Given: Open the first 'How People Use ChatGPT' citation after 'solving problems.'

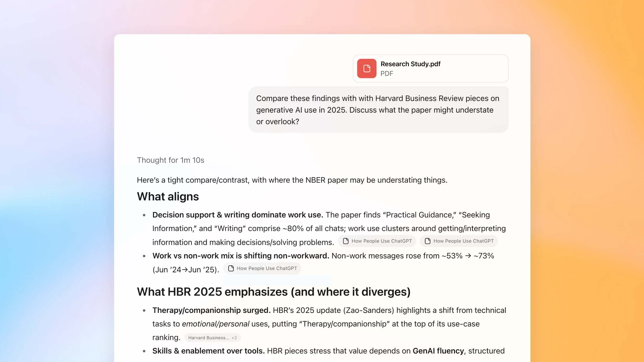Looking at the screenshot, I should [377, 241].
